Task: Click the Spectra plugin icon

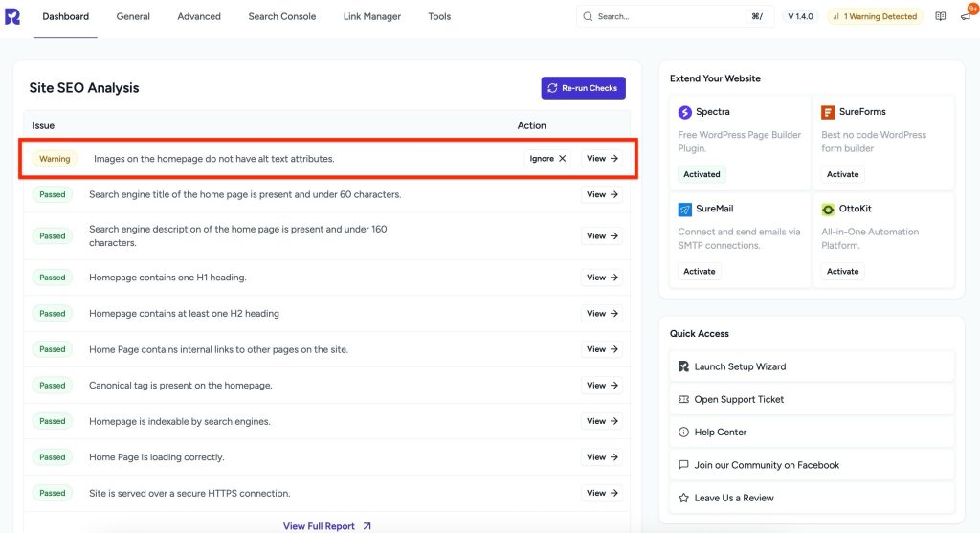Action: [x=685, y=112]
